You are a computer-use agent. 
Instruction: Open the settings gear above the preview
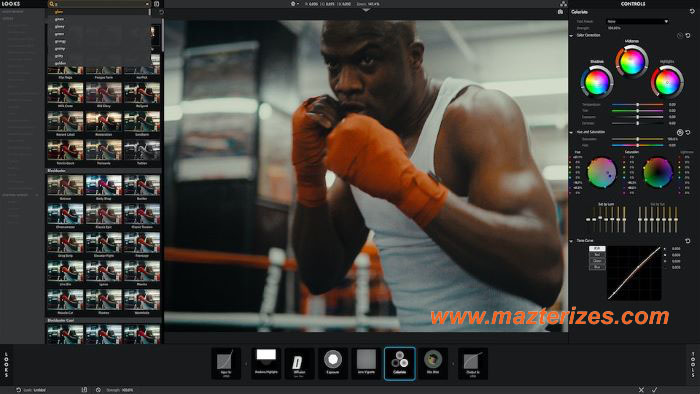point(294,4)
